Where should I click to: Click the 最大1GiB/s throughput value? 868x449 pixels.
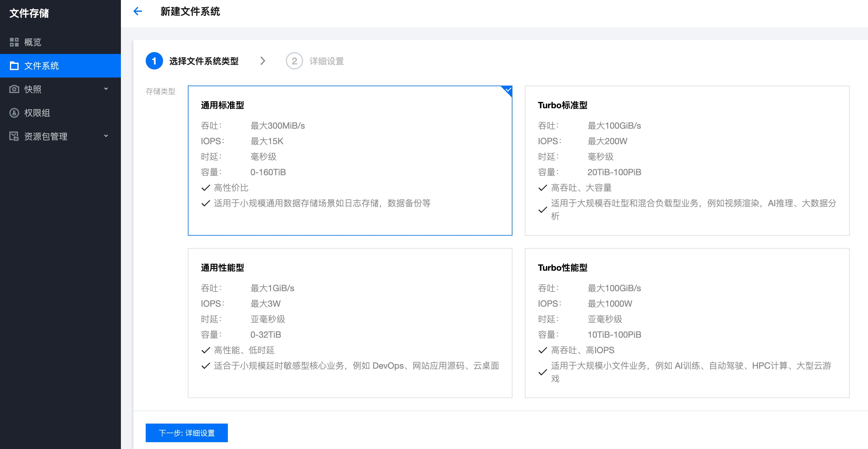tap(272, 288)
